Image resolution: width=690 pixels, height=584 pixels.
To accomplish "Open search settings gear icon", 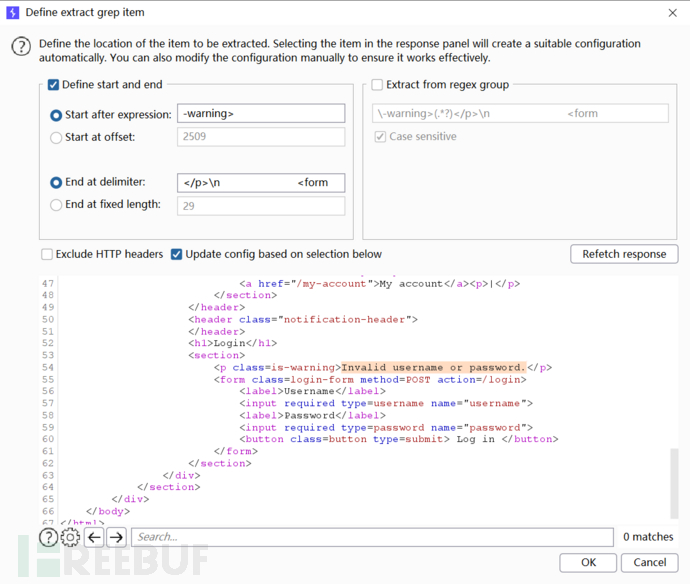I will pos(70,537).
